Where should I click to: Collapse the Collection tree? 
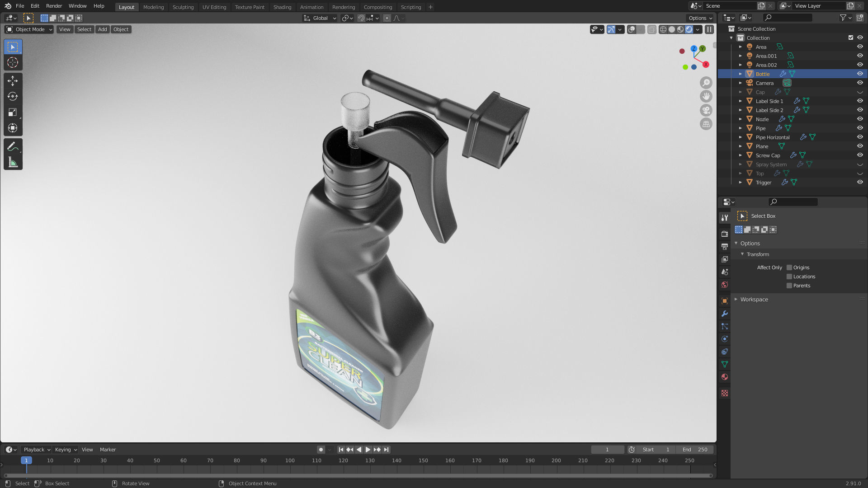point(731,38)
